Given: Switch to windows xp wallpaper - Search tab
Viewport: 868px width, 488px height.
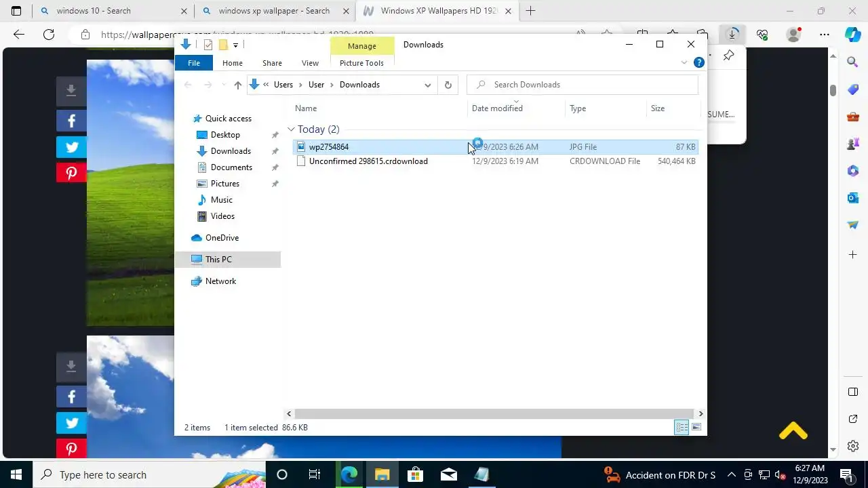Looking at the screenshot, I should coord(274,11).
